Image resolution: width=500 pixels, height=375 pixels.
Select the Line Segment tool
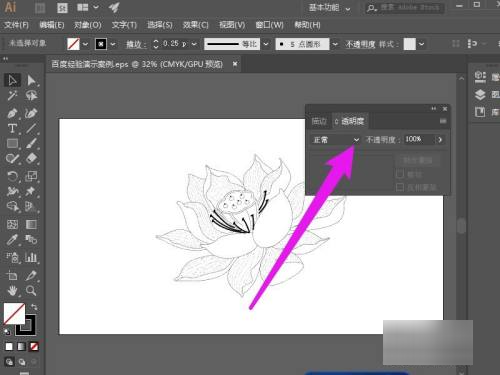(x=31, y=128)
